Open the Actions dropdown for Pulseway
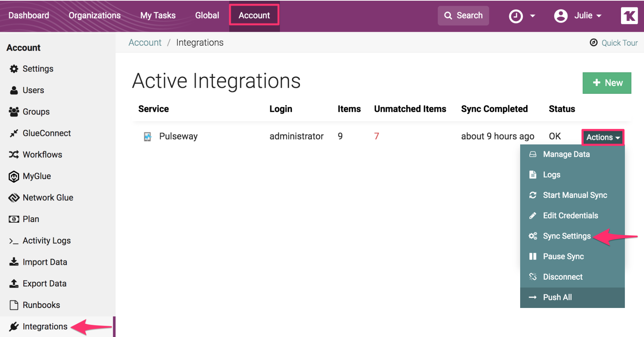 (603, 137)
